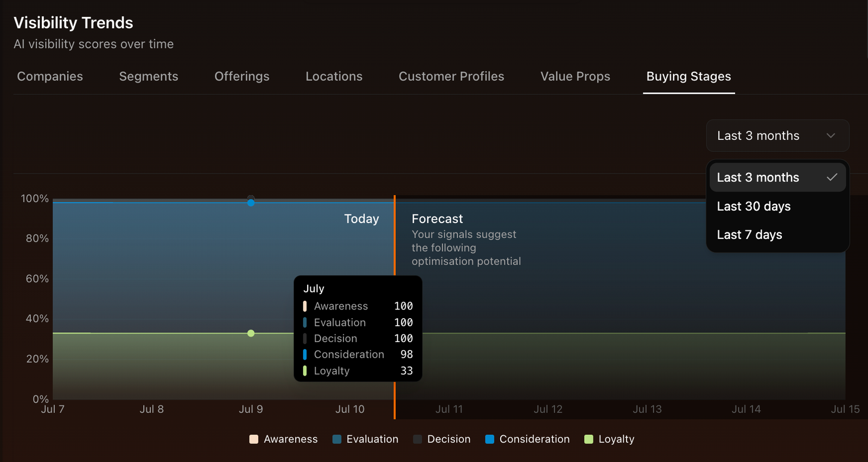Image resolution: width=868 pixels, height=462 pixels.
Task: Collapse the Last 3 months time range dropdown
Action: 777,136
